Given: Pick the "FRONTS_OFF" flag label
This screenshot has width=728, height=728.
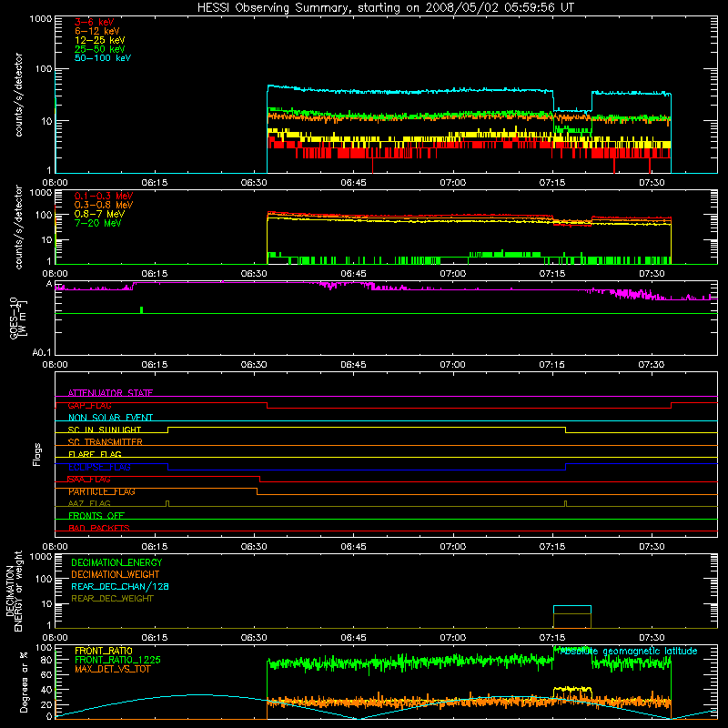Looking at the screenshot, I should click(96, 515).
